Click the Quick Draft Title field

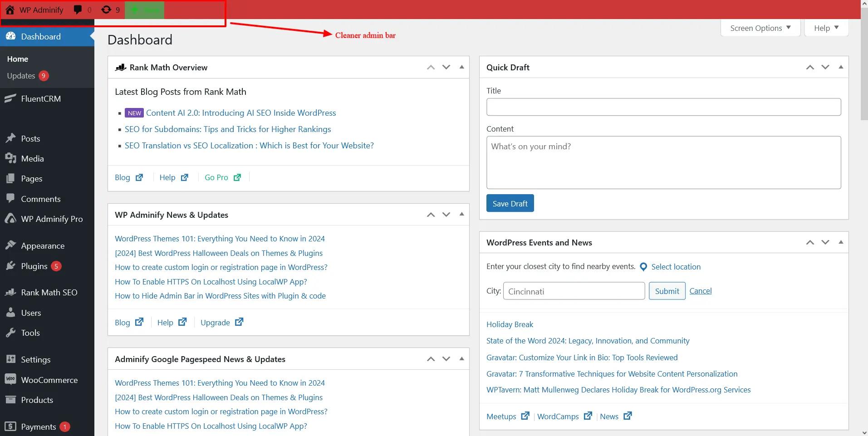tap(663, 107)
